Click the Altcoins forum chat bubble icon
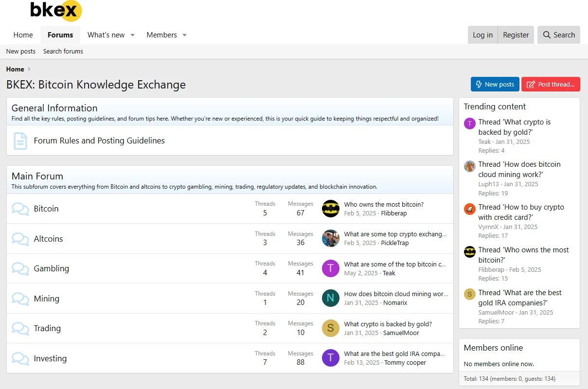This screenshot has height=389, width=588. tap(20, 239)
